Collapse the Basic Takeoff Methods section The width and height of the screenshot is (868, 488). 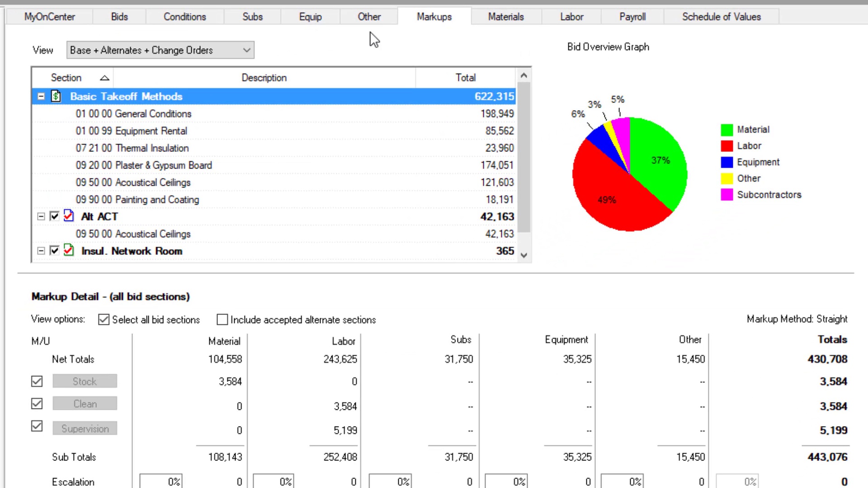pyautogui.click(x=41, y=96)
